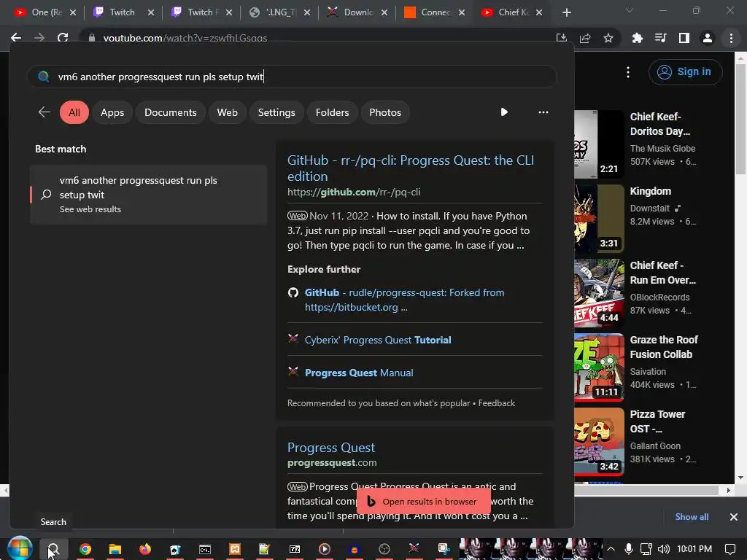Open Snipping Tool from the taskbar
Image resolution: width=747 pixels, height=560 pixels.
[x=444, y=549]
